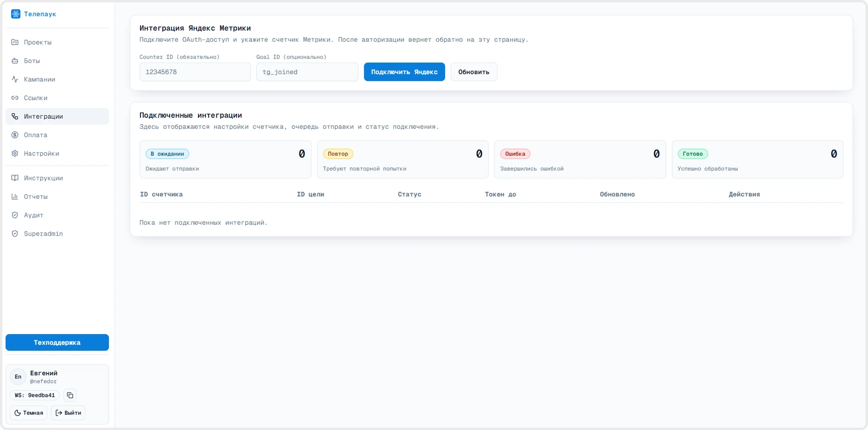Click the Подключить Яндекс button
868x430 pixels.
point(404,72)
